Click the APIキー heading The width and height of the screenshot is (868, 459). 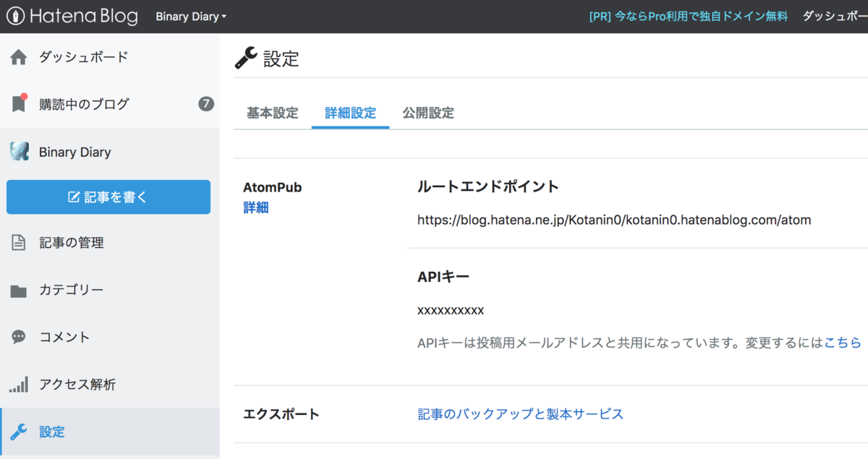click(443, 277)
